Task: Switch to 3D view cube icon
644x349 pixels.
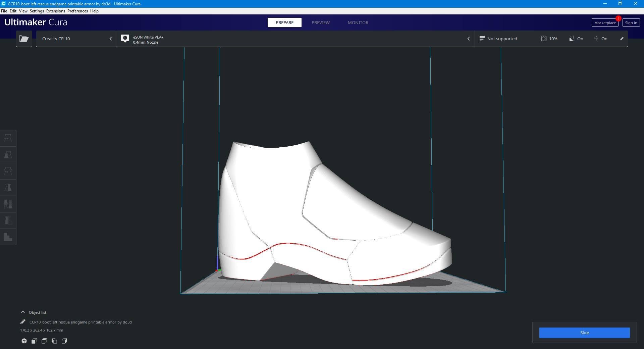Action: 24,341
